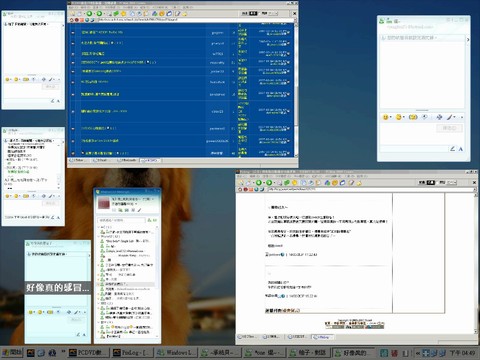Go forward in the PixLog browser window

269,183
